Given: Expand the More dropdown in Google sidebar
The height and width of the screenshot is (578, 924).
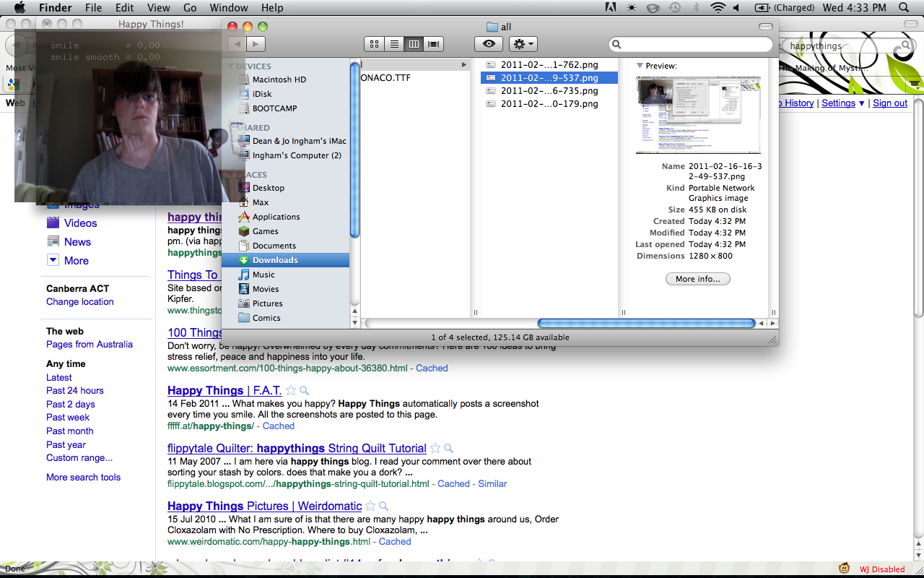Looking at the screenshot, I should pos(53,260).
